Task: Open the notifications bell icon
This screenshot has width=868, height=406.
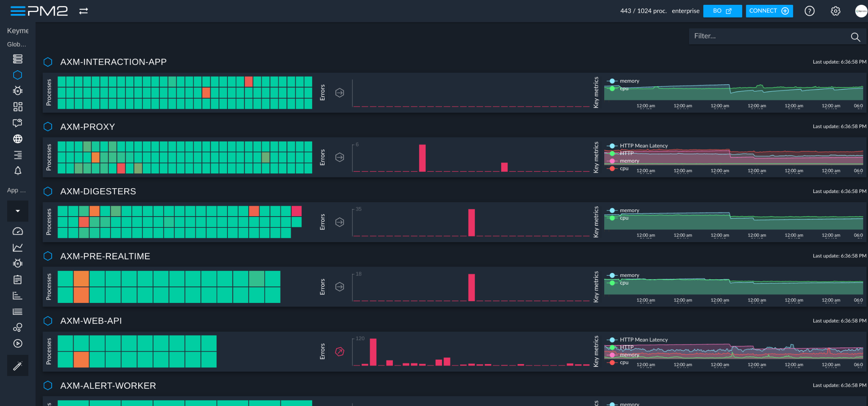Action: pyautogui.click(x=18, y=171)
